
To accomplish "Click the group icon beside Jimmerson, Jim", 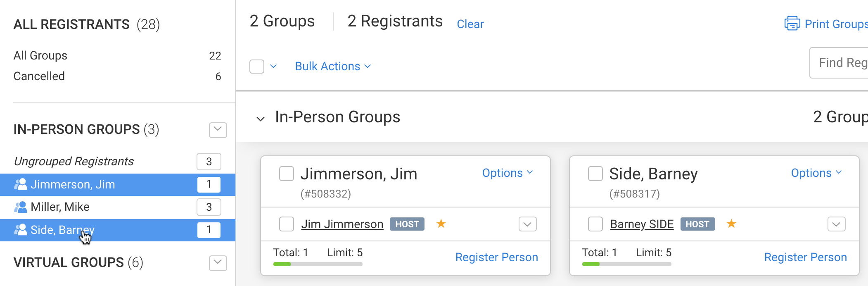I will [x=21, y=184].
